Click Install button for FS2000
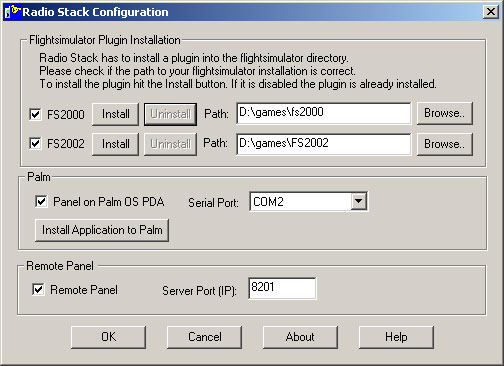Viewport: 504px width, 366px height. [115, 114]
